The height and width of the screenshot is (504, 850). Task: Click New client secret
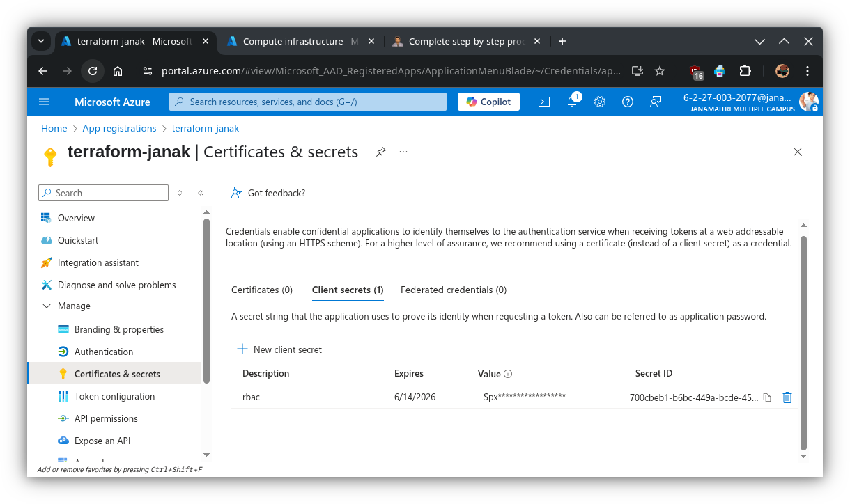point(280,349)
